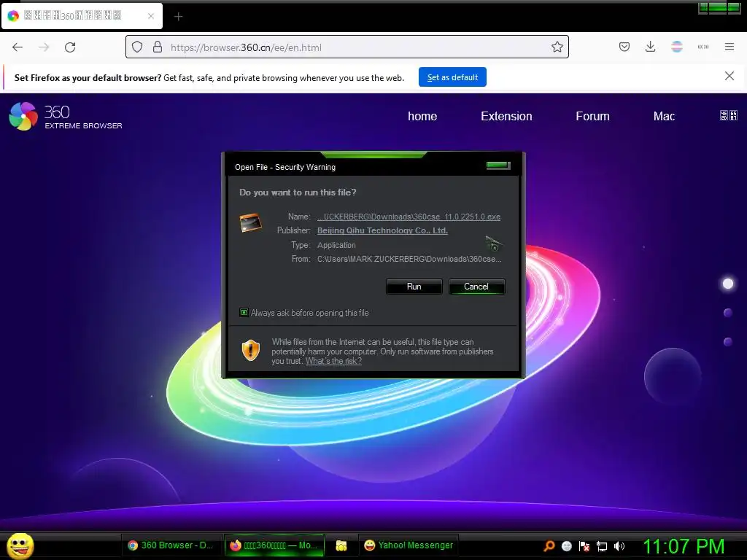Close the 360 browser tab
The height and width of the screenshot is (560, 747).
(150, 16)
